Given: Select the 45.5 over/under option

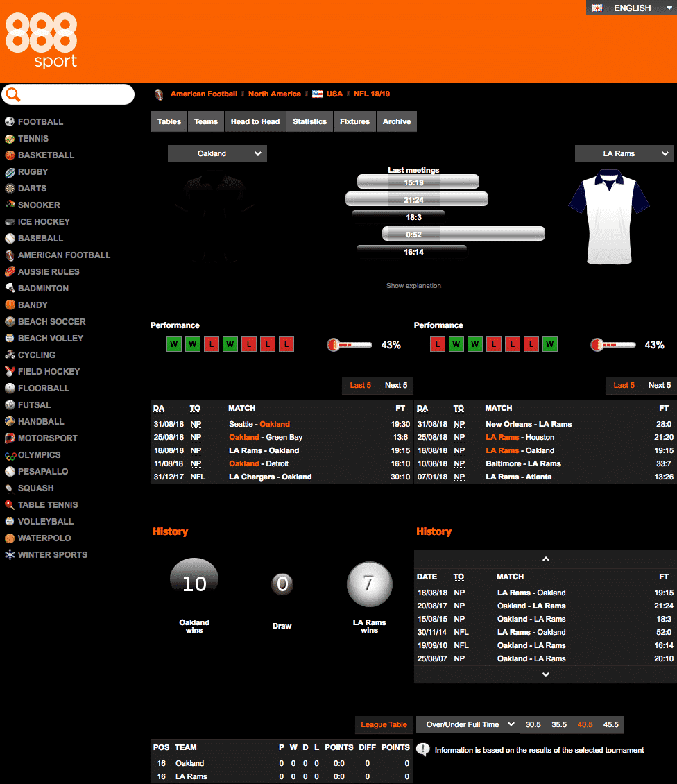Looking at the screenshot, I should click(x=611, y=724).
